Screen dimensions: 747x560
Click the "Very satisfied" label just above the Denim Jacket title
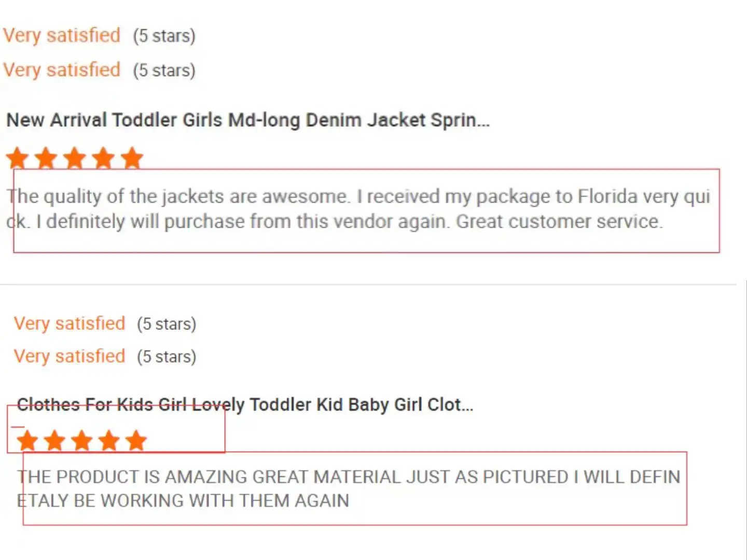(62, 70)
